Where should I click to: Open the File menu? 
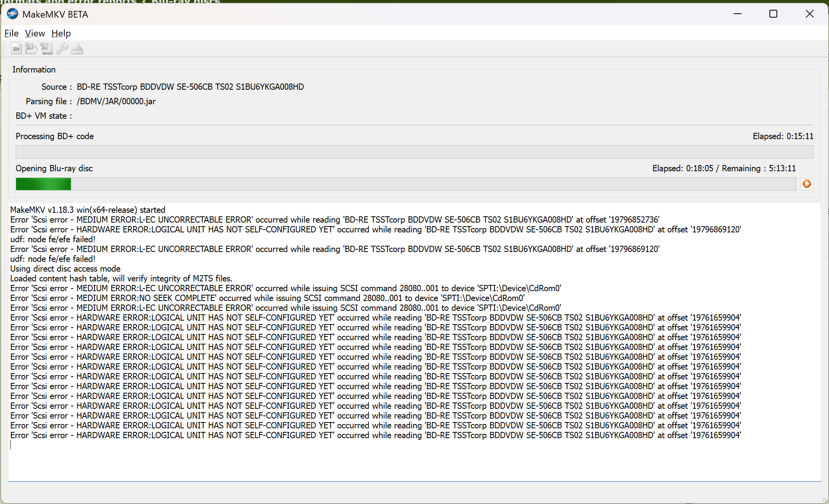[x=11, y=33]
